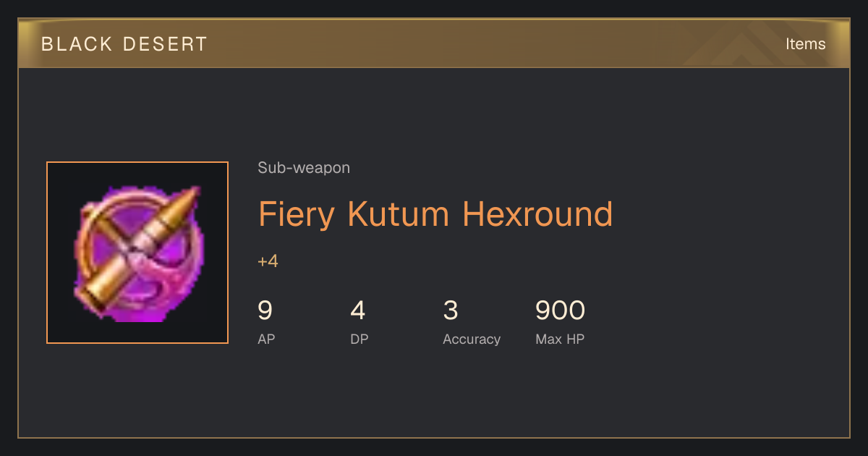Click the +4 enhancement level text
The height and width of the screenshot is (456, 868).
[268, 261]
